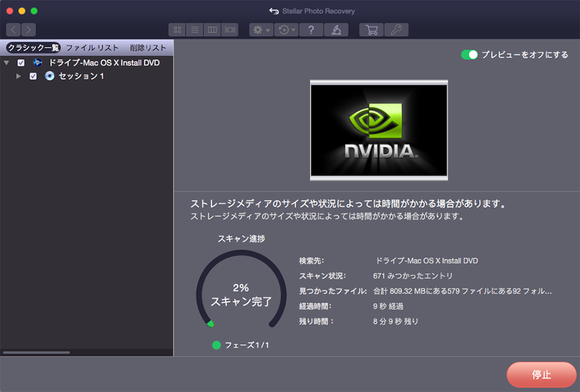The width and height of the screenshot is (580, 392).
Task: Select the 削除リスト tab
Action: click(x=148, y=48)
